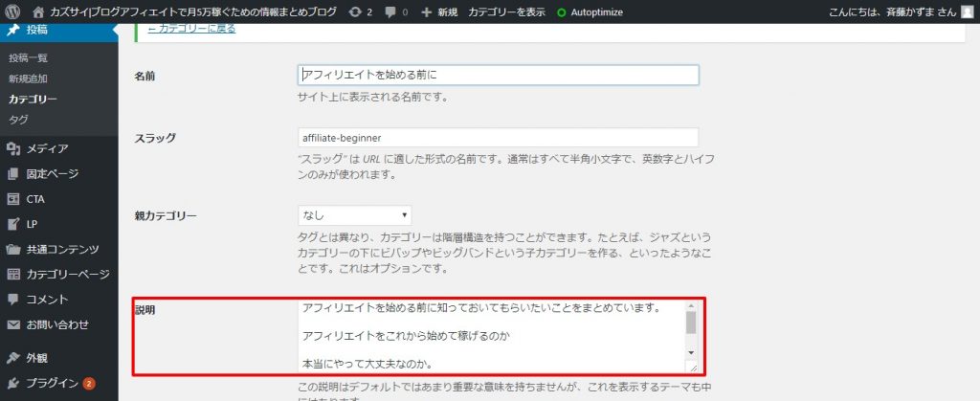Click the 説明 field label
The width and height of the screenshot is (980, 401).
click(x=145, y=309)
